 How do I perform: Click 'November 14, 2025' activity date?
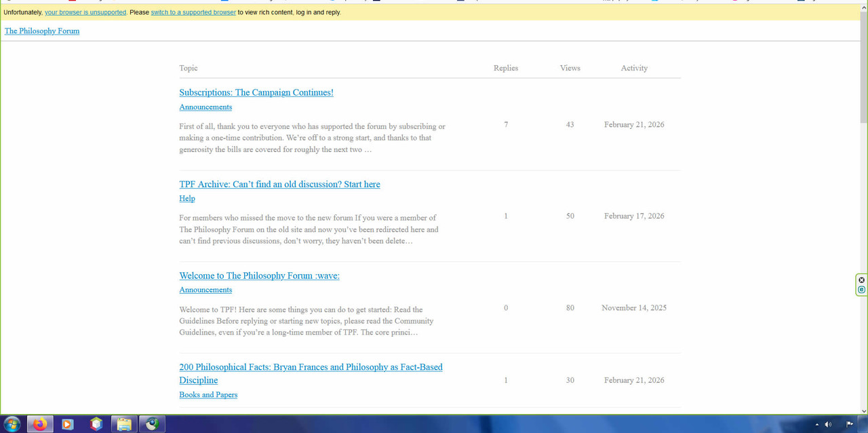coord(634,307)
